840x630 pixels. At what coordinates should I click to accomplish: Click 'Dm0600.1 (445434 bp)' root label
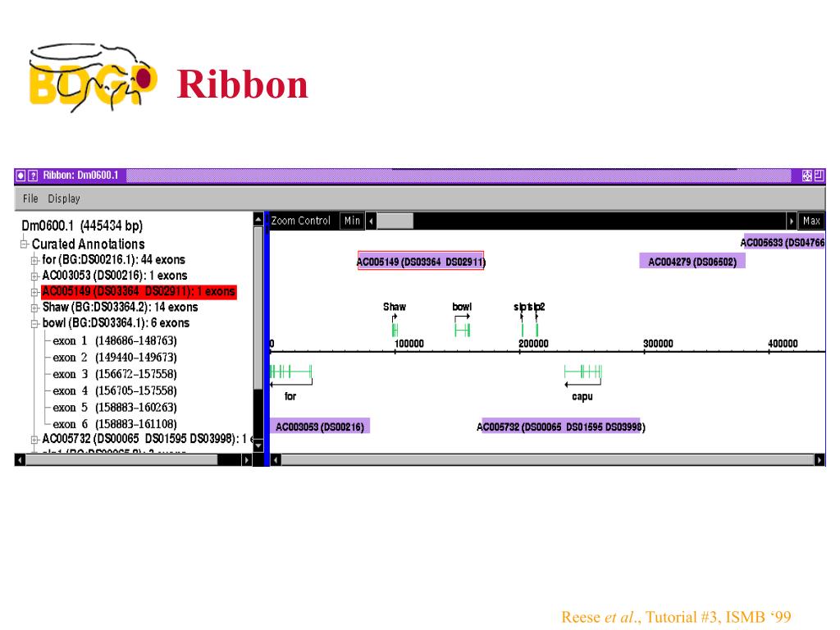(x=82, y=226)
